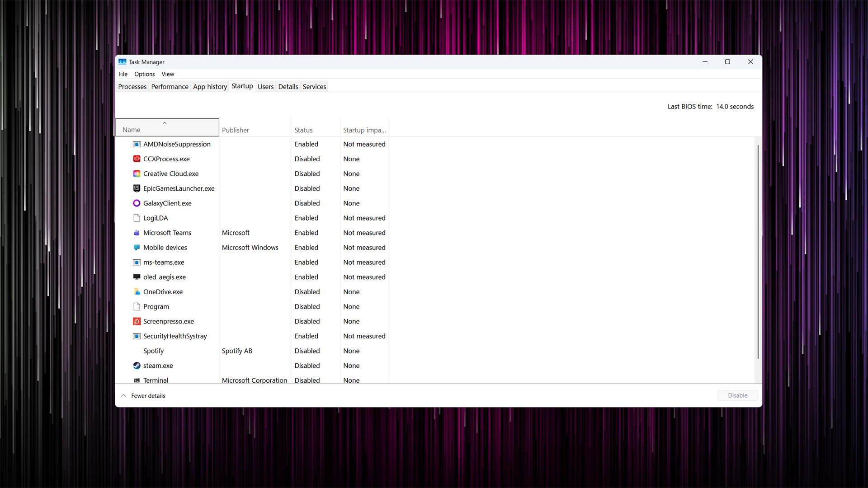The width and height of the screenshot is (868, 488).
Task: Click Last BIOS time 14.0 seconds text
Action: [711, 107]
